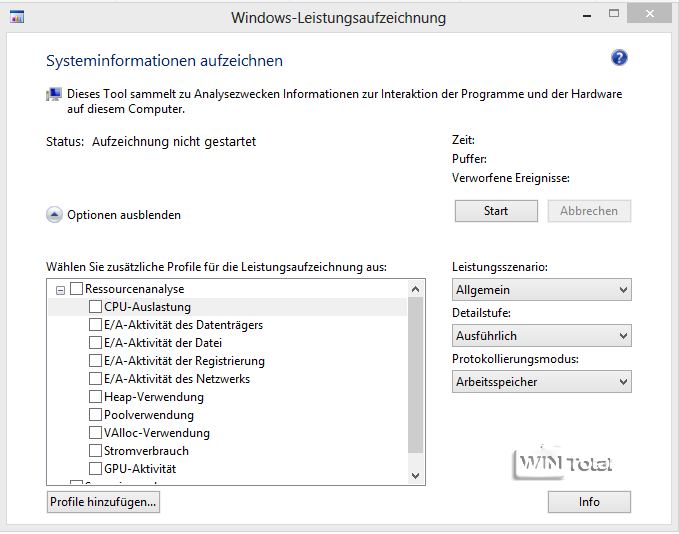The height and width of the screenshot is (534, 679).
Task: Click the window title bar app icon
Action: 17,17
